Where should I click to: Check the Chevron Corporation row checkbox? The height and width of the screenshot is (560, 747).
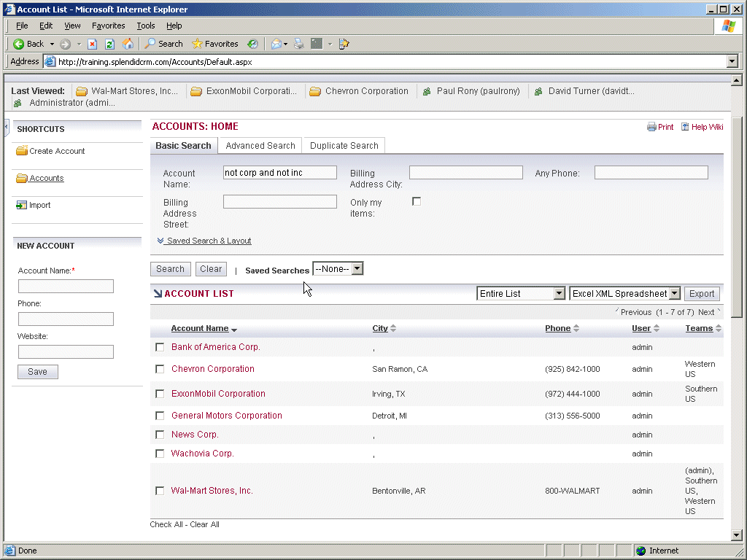160,369
